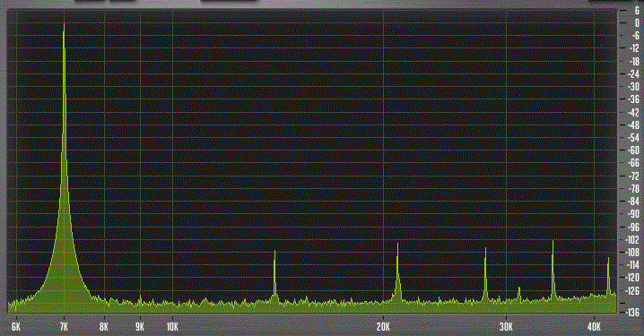Click the 0 dB level label
The image size is (644, 336).
(637, 24)
